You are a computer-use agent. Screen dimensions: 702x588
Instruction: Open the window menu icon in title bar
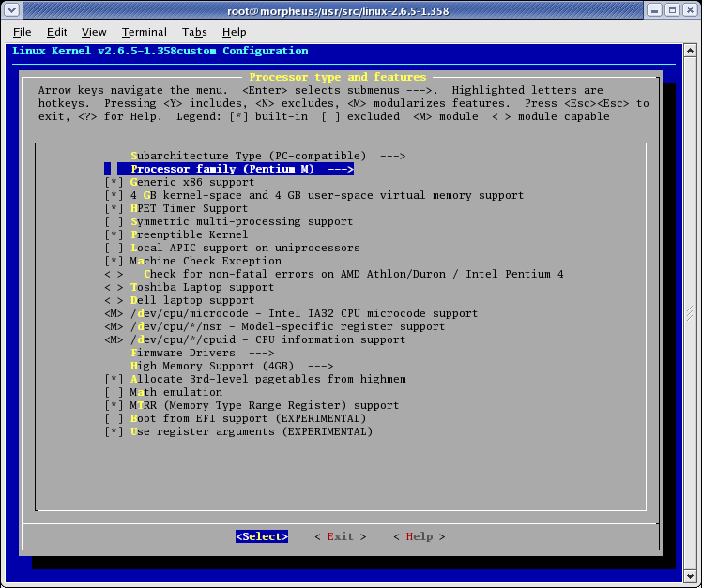point(11,10)
